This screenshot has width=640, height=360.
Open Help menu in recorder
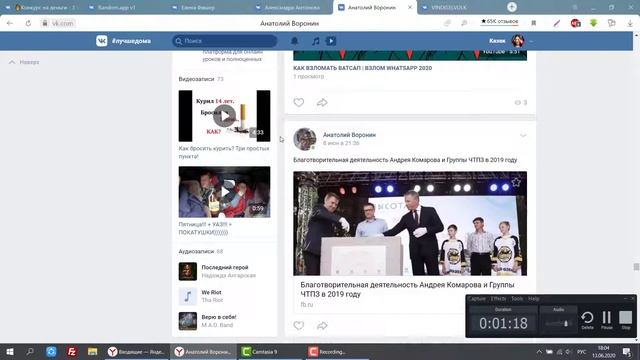(x=533, y=299)
